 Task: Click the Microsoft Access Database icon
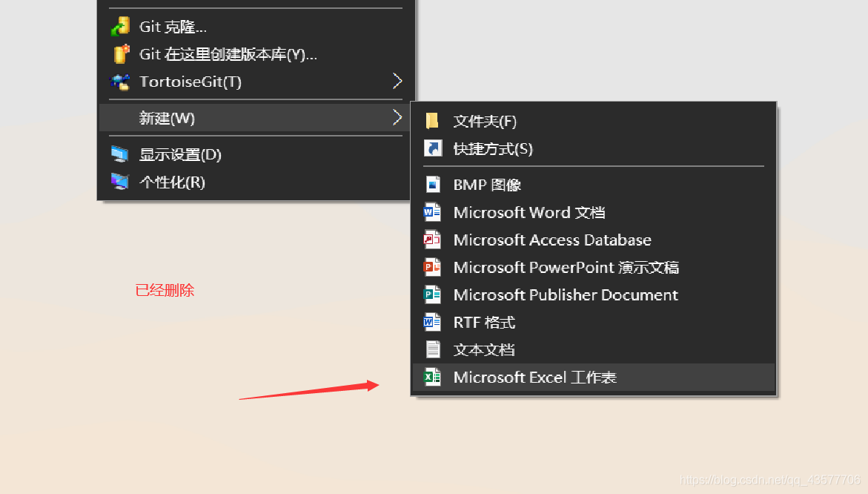[x=434, y=240]
